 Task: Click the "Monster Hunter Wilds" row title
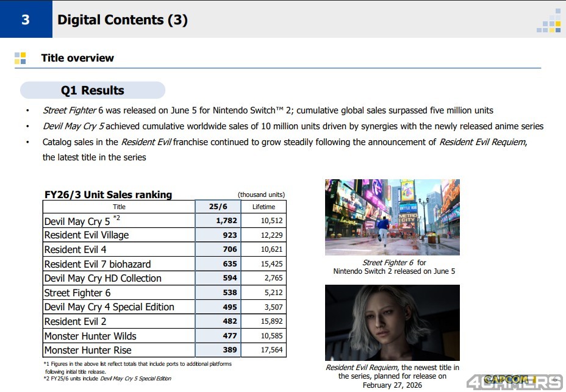click(x=90, y=336)
